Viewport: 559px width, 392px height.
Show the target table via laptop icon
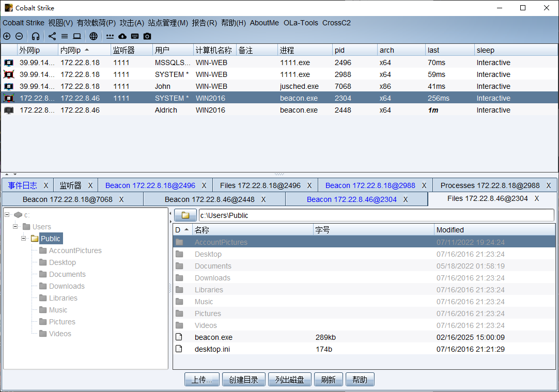point(77,36)
